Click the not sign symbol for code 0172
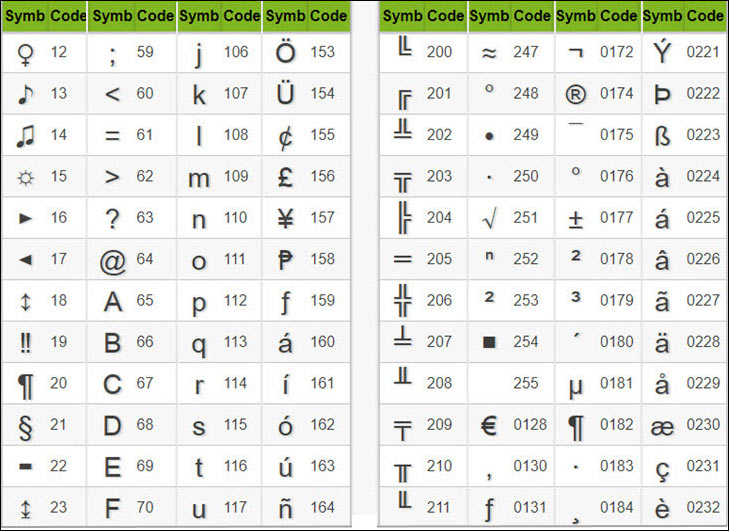The height and width of the screenshot is (531, 729). [576, 53]
